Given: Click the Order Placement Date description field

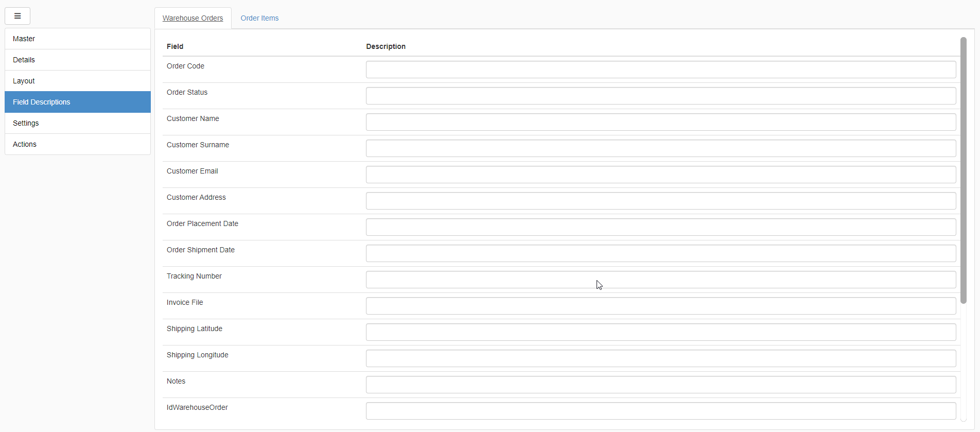Looking at the screenshot, I should (x=660, y=227).
